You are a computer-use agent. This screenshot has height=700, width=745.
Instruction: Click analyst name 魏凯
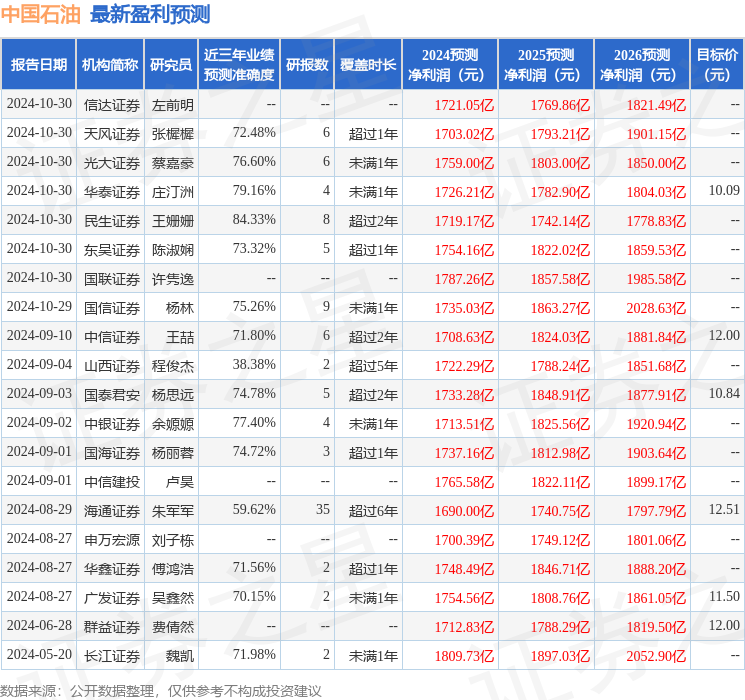coord(180,656)
